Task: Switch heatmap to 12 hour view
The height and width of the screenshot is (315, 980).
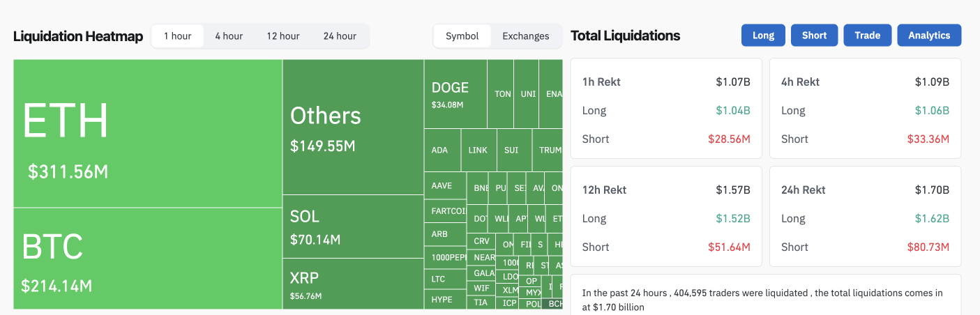Action: tap(282, 36)
